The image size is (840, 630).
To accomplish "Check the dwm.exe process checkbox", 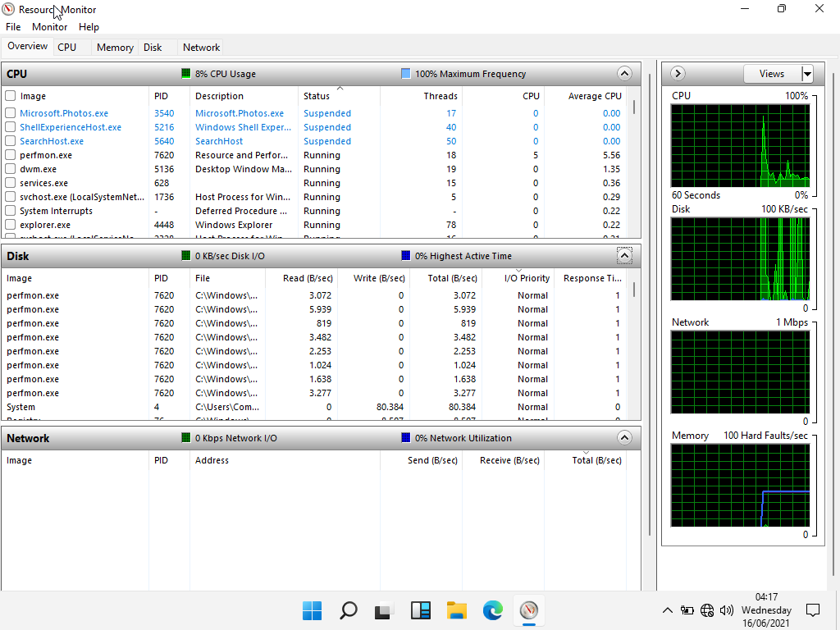I will pyautogui.click(x=10, y=169).
